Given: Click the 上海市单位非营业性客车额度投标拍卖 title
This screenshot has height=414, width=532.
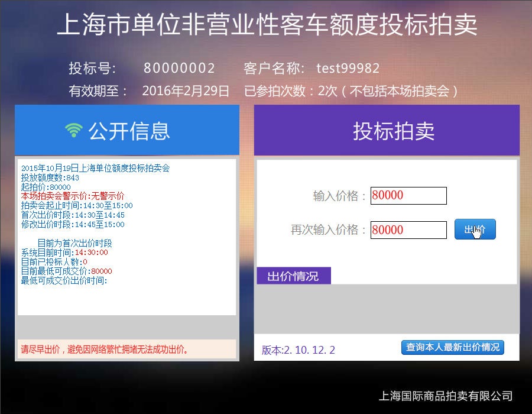Looking at the screenshot, I should [x=267, y=25].
